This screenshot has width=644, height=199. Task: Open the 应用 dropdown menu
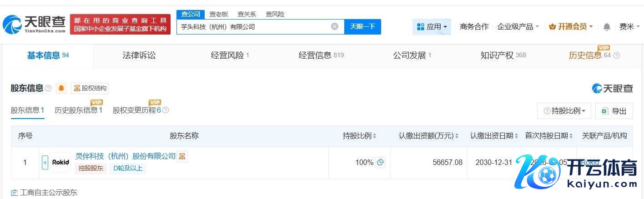click(x=432, y=27)
